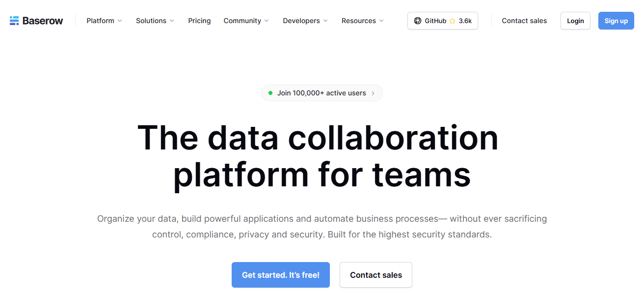
Task: Click the green active-users status dot
Action: point(270,93)
